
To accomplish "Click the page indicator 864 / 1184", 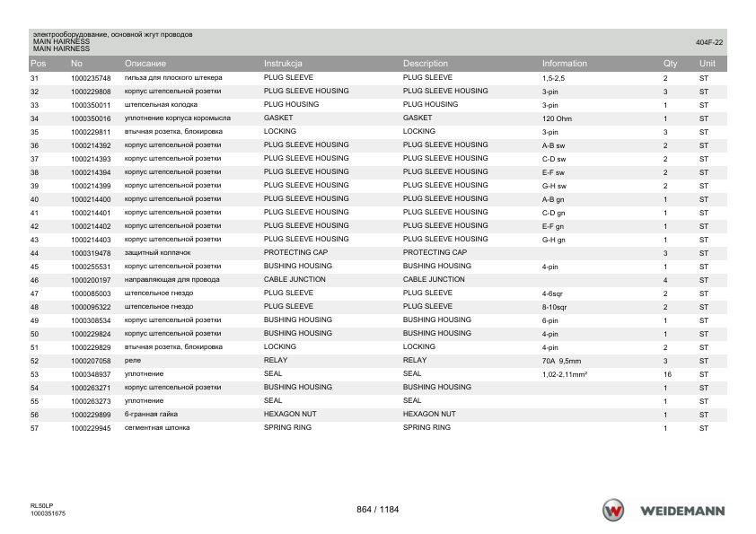I will click(377, 510).
